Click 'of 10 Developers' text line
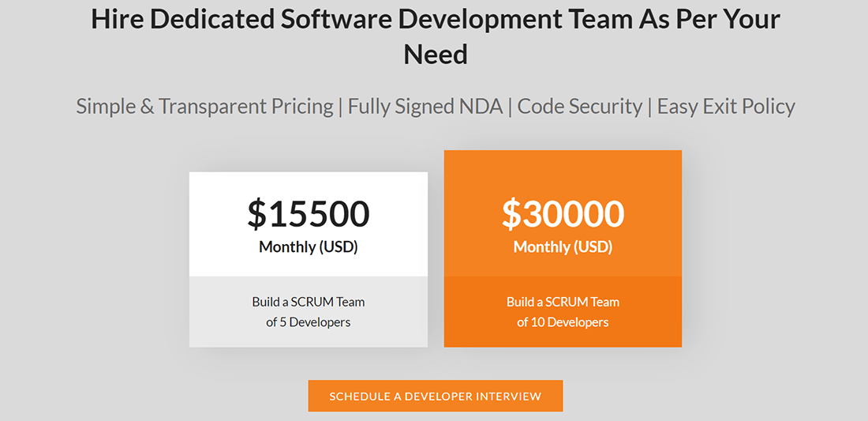This screenshot has width=868, height=421. point(563,322)
